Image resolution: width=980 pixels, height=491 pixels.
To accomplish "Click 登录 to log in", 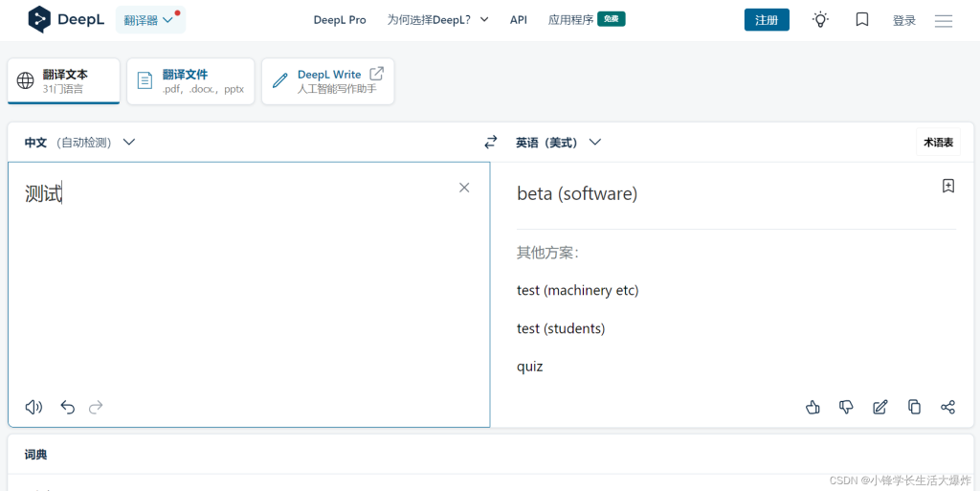I will point(903,21).
